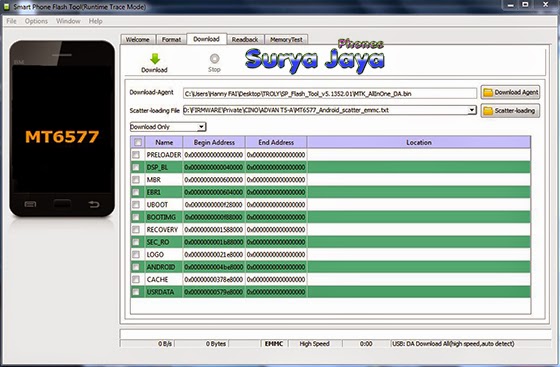Viewport: 560px width, 367px height.
Task: Open the Window menu
Action: coord(68,21)
